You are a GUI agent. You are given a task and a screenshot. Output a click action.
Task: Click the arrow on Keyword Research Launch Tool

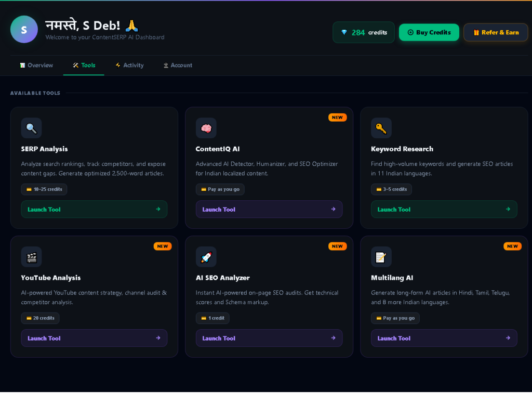click(x=508, y=209)
